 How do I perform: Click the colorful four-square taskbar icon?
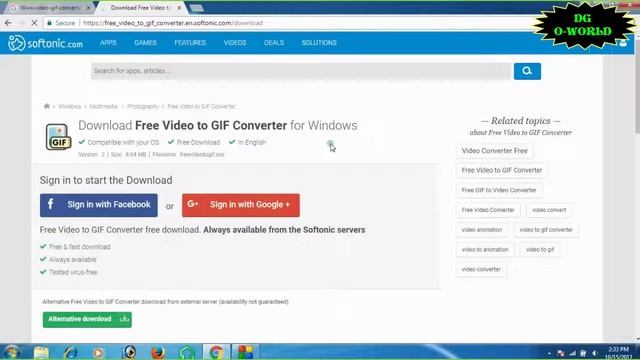pos(245,352)
